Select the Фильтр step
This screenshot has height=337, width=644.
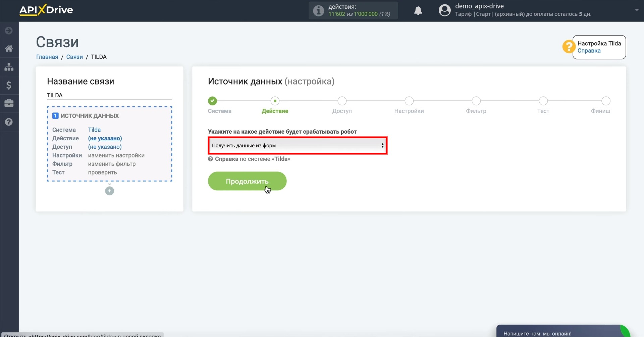tap(476, 101)
